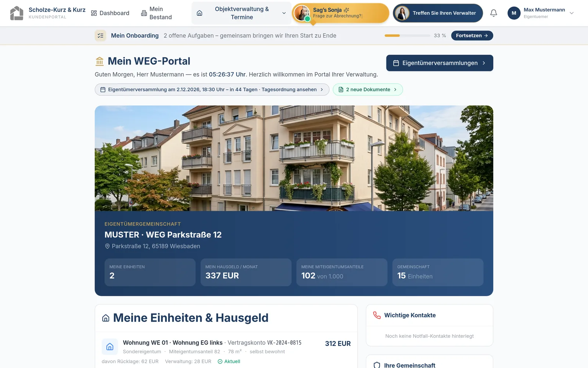Click the MUSTER · WEG Parkstraße 12 title
The width and height of the screenshot is (588, 368).
tap(163, 235)
